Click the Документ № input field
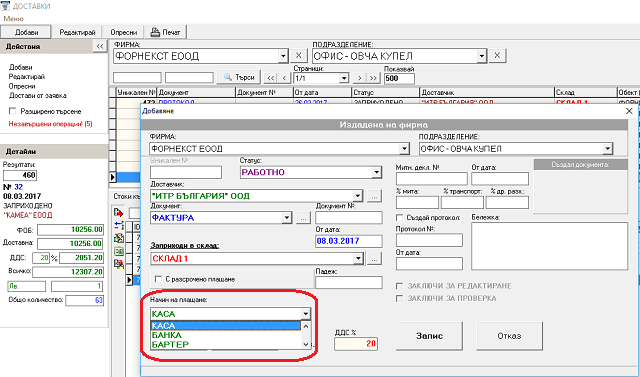 click(349, 217)
